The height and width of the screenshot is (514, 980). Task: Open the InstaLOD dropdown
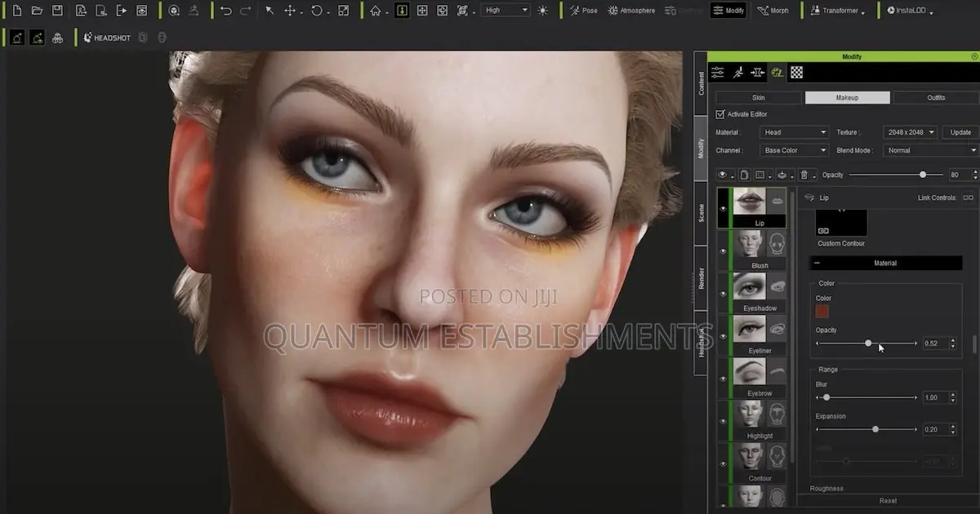click(911, 11)
